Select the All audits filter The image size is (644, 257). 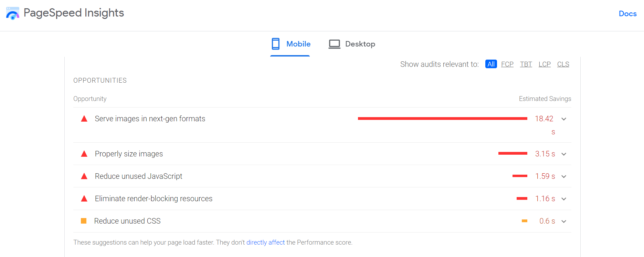click(x=491, y=64)
